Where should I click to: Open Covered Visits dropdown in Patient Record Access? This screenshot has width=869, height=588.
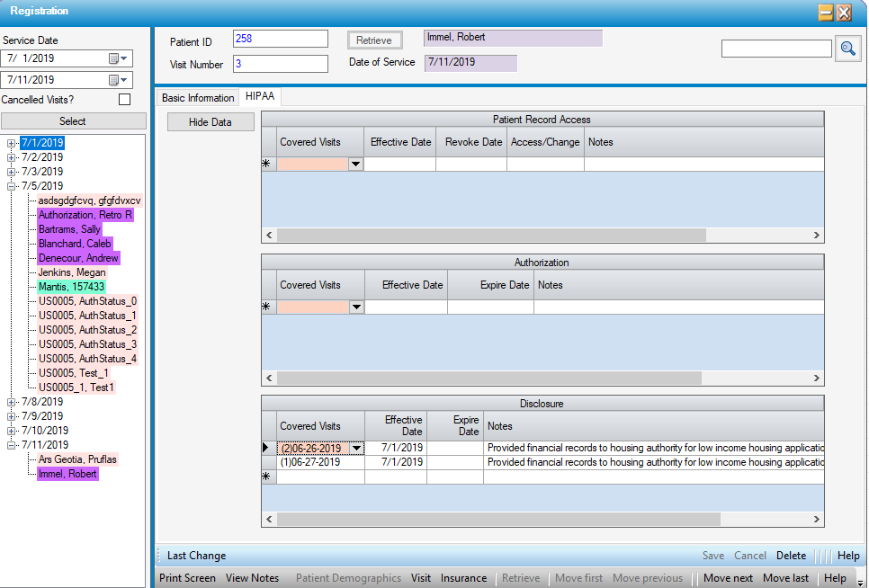(x=355, y=165)
